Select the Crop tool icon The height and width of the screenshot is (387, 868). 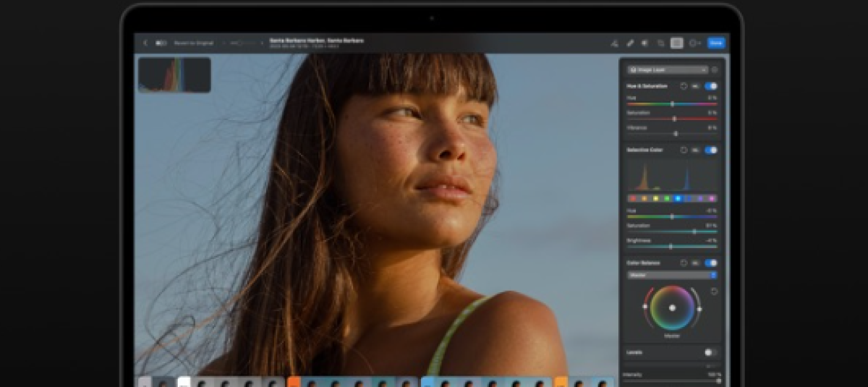660,43
